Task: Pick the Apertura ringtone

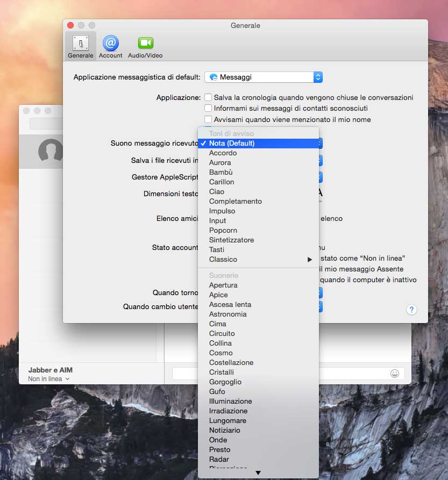Action: click(x=258, y=285)
